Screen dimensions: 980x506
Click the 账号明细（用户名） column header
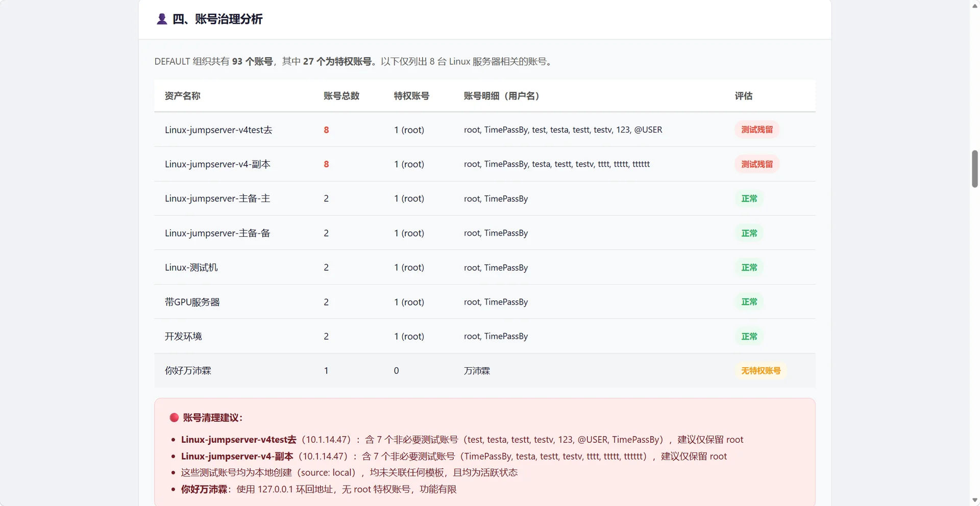502,96
